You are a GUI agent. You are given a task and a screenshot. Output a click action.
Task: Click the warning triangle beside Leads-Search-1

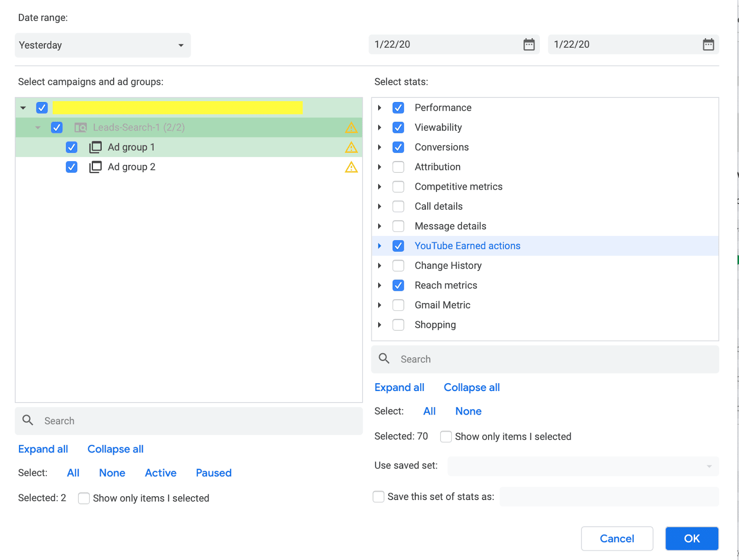point(351,127)
